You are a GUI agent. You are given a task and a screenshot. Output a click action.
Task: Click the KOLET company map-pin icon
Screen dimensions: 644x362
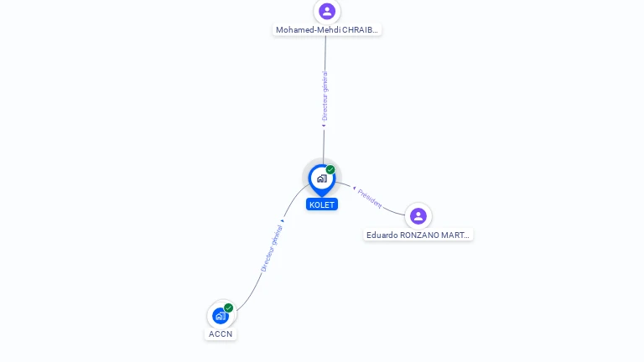[x=322, y=179]
